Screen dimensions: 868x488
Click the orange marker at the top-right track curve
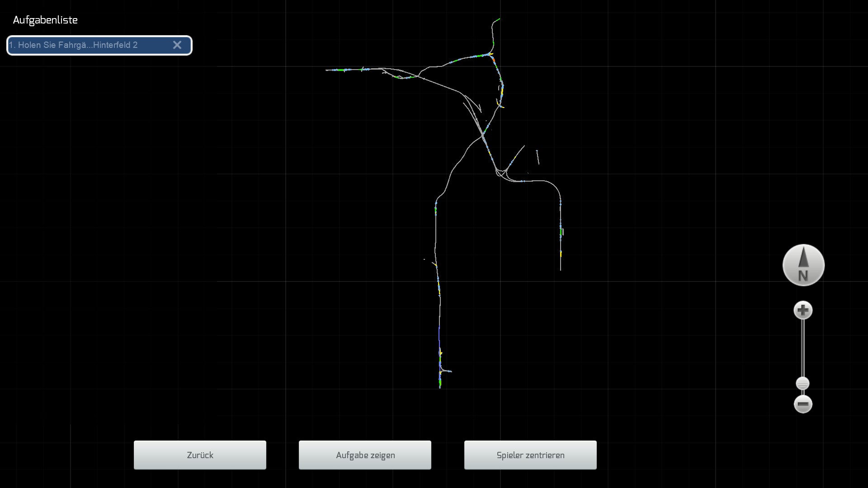point(494,60)
